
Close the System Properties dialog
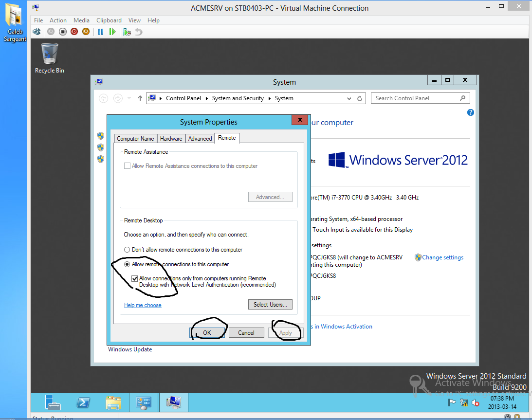coord(300,120)
